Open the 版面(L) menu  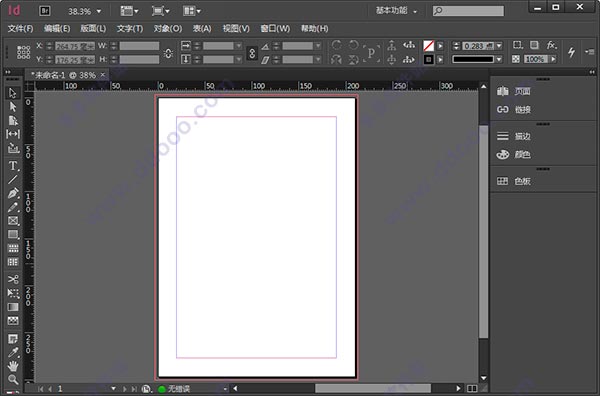click(93, 29)
